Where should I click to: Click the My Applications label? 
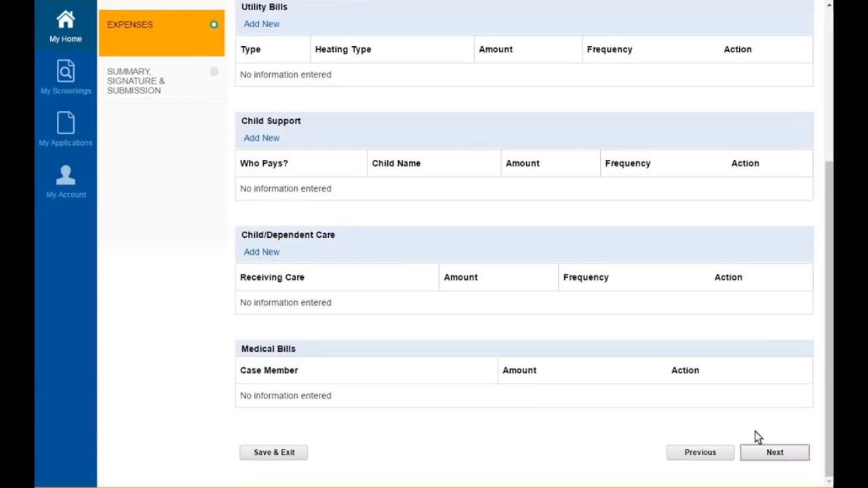[66, 143]
